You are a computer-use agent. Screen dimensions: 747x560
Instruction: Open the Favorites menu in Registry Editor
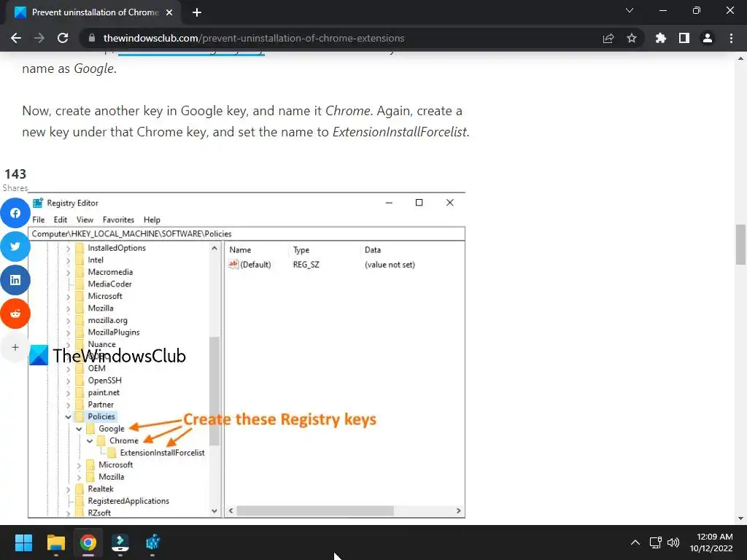pyautogui.click(x=118, y=219)
